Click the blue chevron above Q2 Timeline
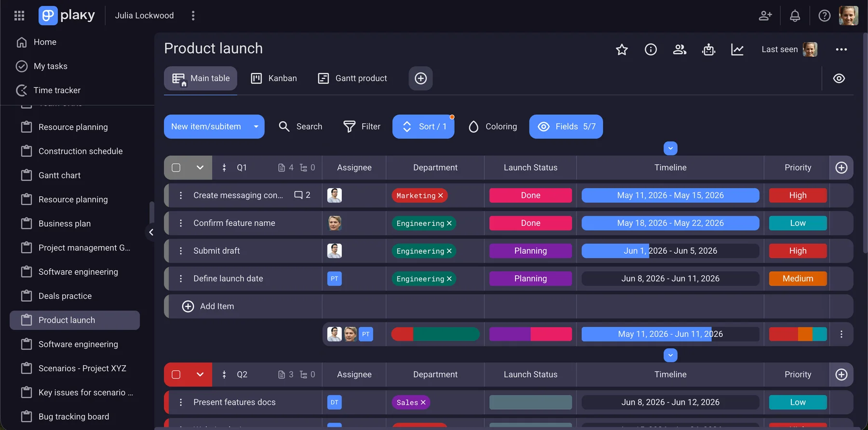 670,355
